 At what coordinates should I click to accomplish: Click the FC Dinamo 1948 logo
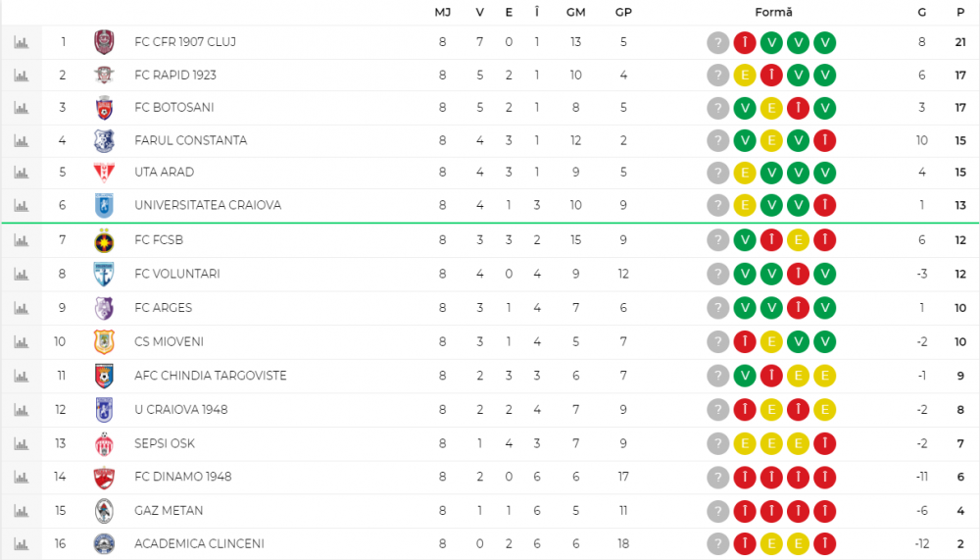[x=104, y=478]
